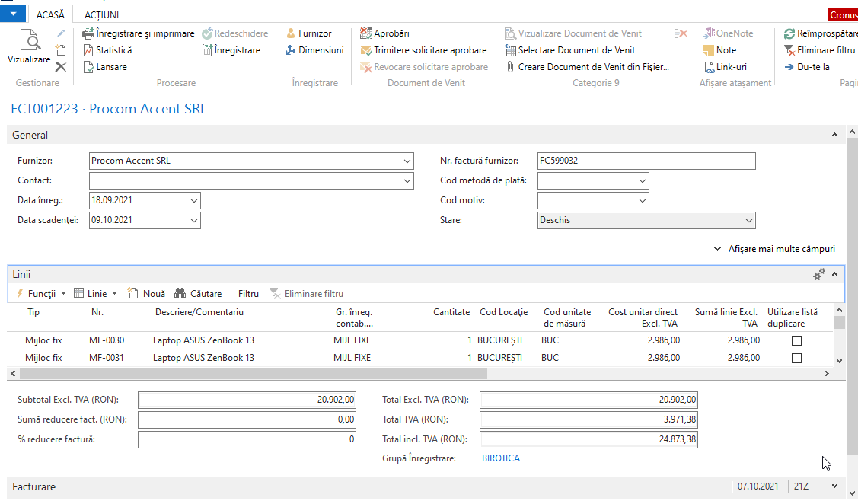Screen dimensions: 858x504
Task: Click the horizontal scrollbar in Linii grid
Action: click(253, 373)
